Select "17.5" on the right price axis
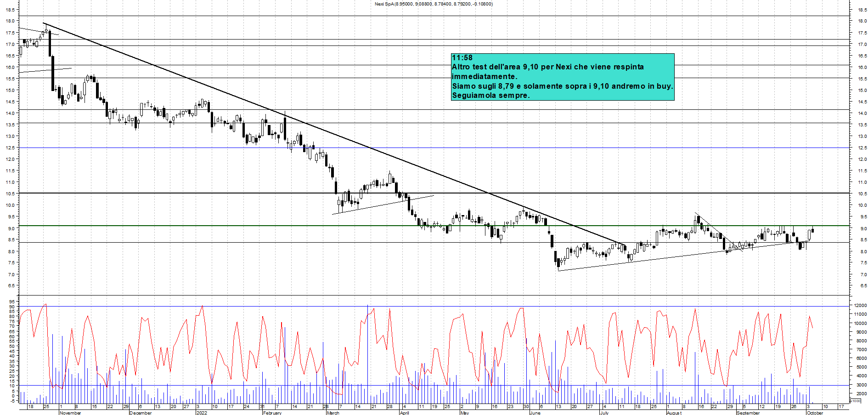The width and height of the screenshot is (868, 415). [x=862, y=33]
